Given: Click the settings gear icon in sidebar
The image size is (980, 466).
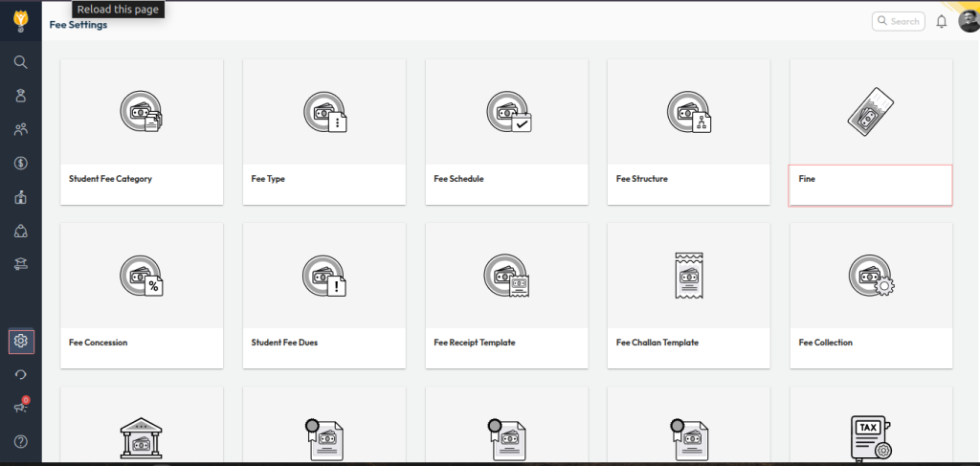Looking at the screenshot, I should tap(20, 341).
